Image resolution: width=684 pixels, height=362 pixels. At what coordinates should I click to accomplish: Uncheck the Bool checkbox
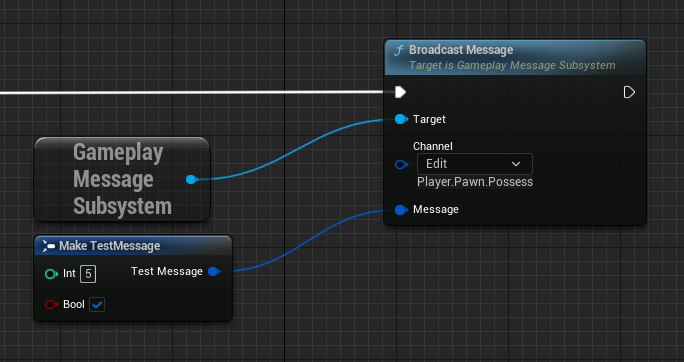(97, 304)
